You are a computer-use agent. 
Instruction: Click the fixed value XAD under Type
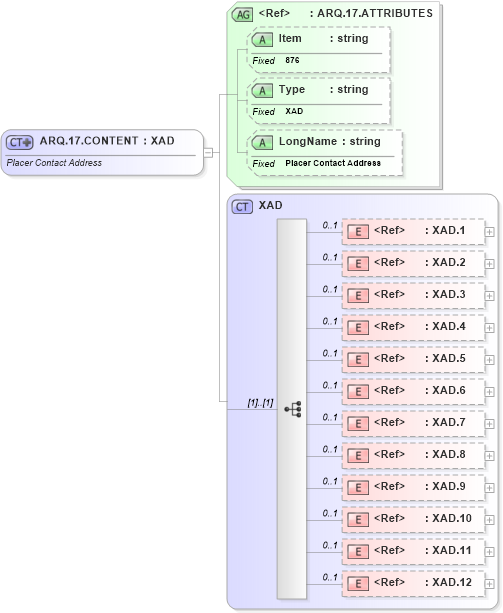pyautogui.click(x=294, y=111)
